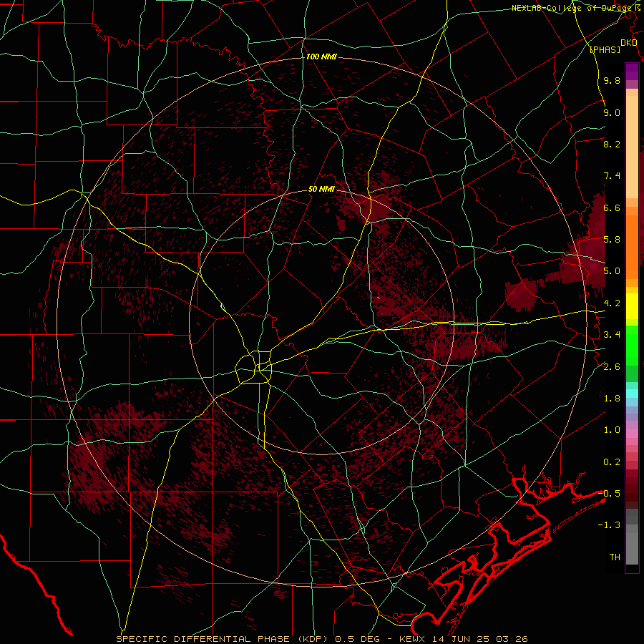Choose the 4.2 scale label

(612, 303)
